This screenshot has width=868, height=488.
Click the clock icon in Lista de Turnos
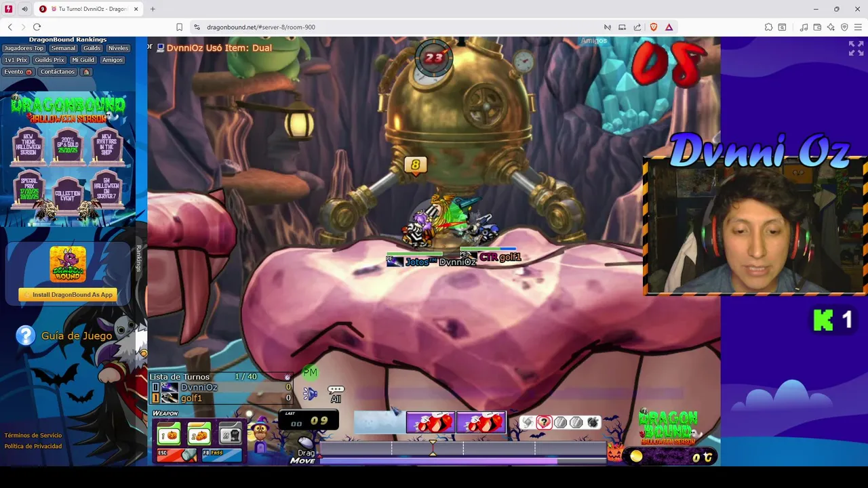pyautogui.click(x=287, y=377)
